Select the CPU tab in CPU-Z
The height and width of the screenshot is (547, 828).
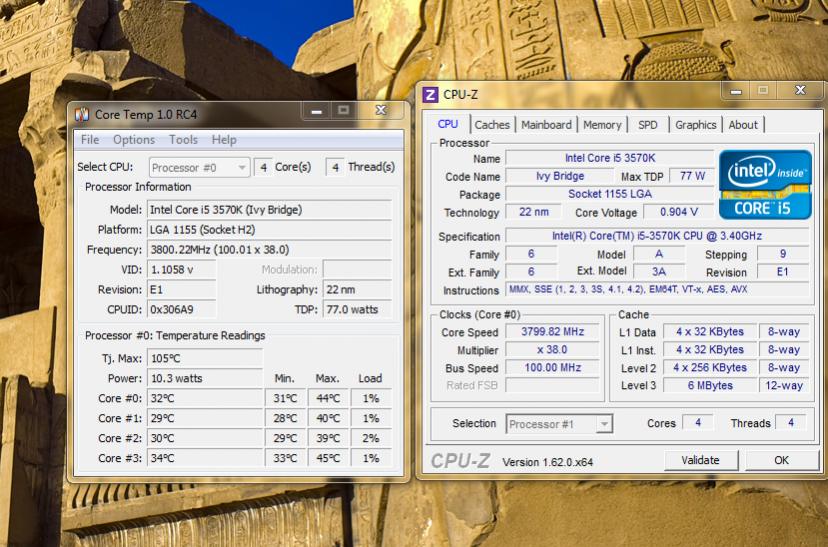(448, 124)
